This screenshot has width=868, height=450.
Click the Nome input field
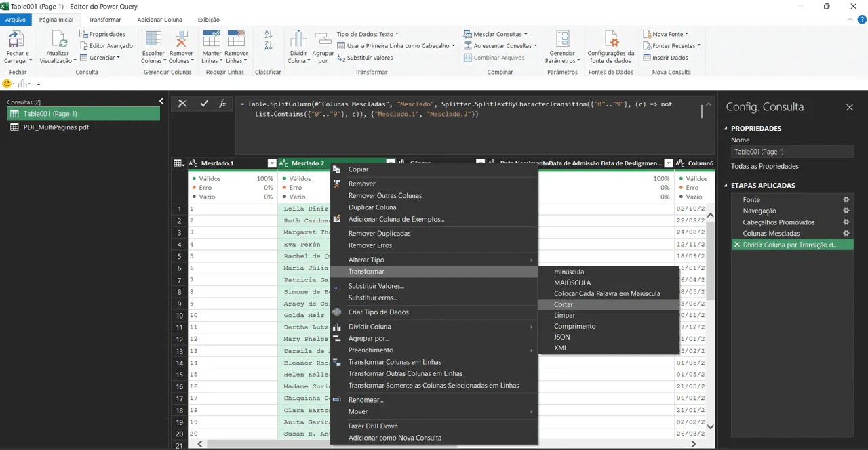(x=791, y=152)
